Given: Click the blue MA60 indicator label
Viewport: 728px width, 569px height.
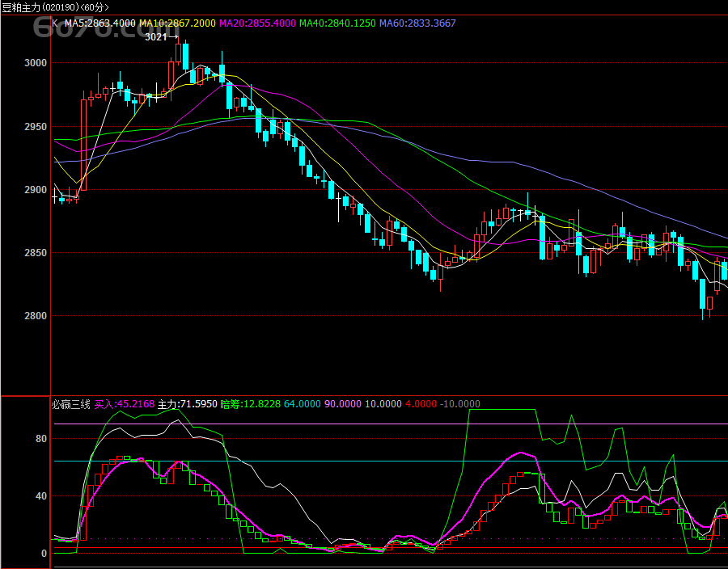Looking at the screenshot, I should [x=417, y=23].
